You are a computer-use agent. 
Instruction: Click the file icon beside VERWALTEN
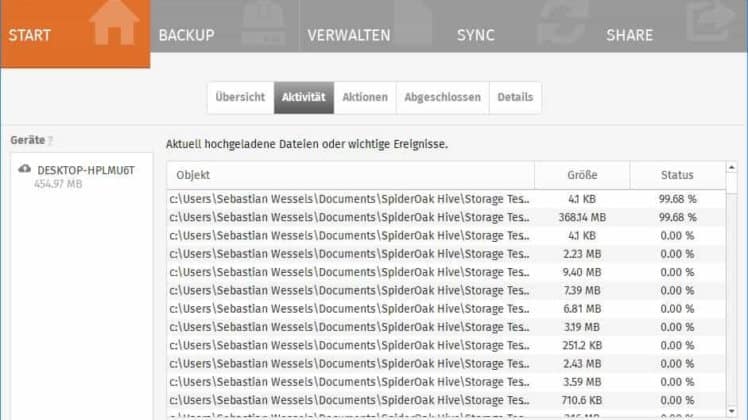coord(413,23)
